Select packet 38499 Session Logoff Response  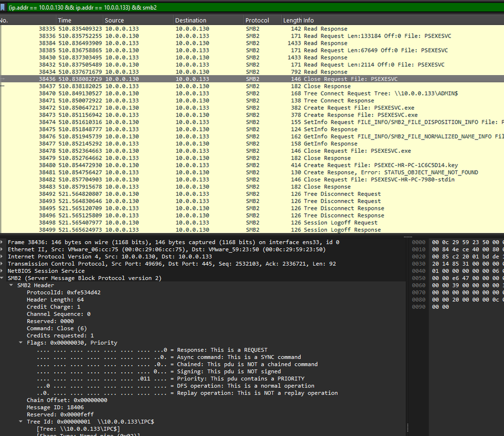click(252, 229)
